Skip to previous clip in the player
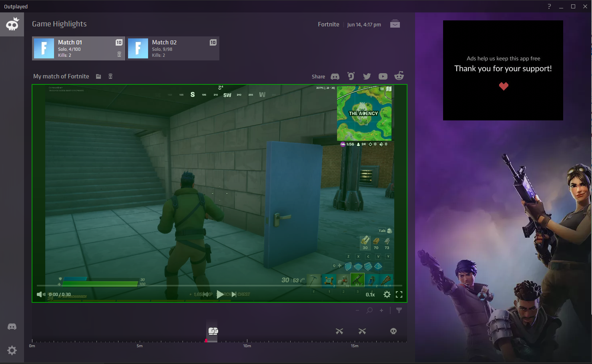The height and width of the screenshot is (364, 592). point(206,294)
